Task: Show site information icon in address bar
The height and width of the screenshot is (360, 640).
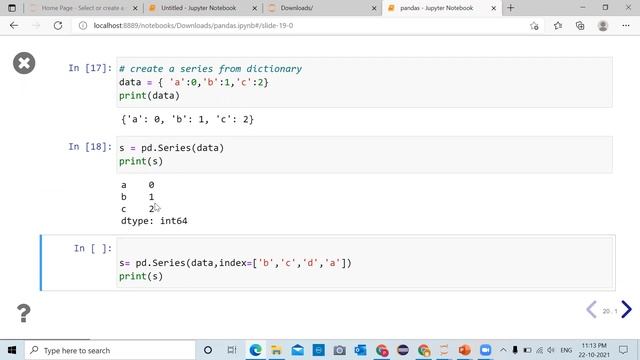Action: (x=83, y=25)
